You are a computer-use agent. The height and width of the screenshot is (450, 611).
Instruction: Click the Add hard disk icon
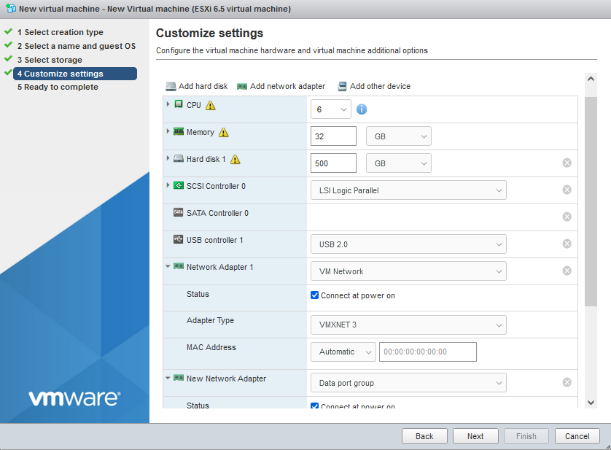pos(170,86)
